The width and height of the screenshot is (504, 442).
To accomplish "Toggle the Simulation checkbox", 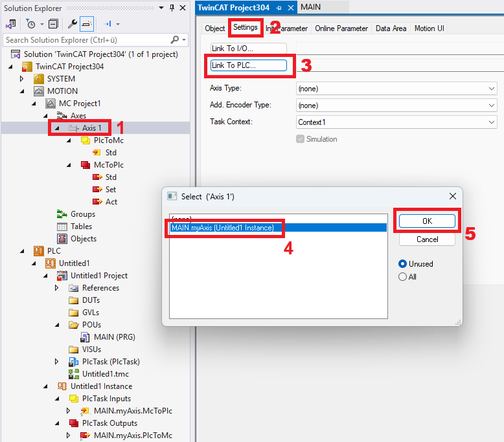I will point(300,139).
